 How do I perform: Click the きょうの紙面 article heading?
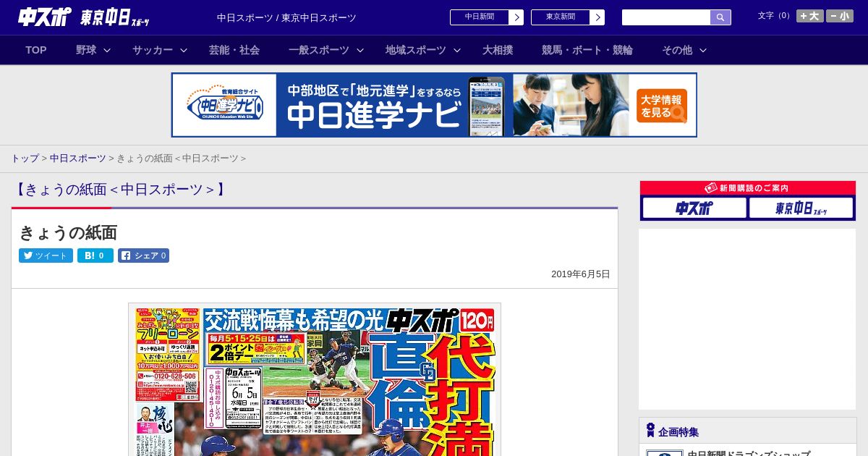pyautogui.click(x=68, y=232)
